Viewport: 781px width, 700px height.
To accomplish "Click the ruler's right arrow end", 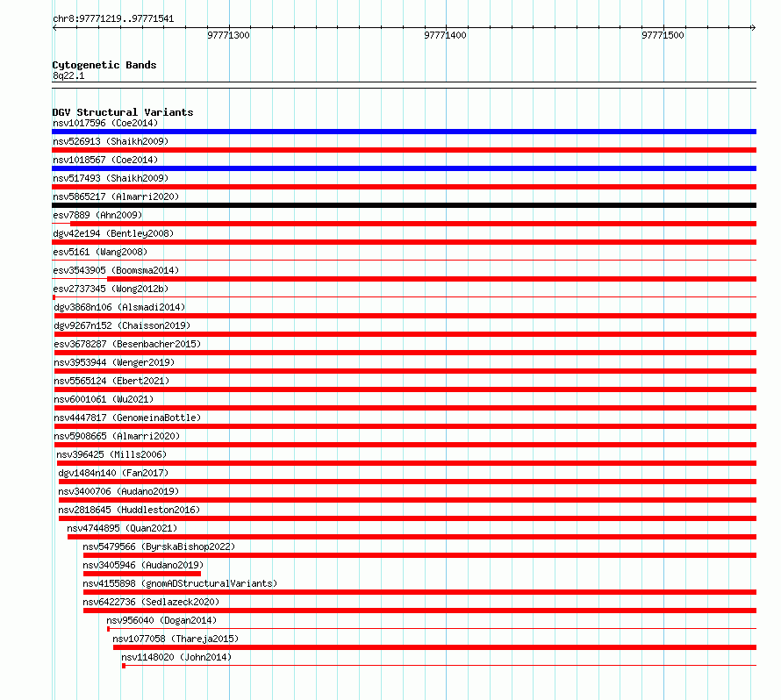I will click(x=754, y=28).
